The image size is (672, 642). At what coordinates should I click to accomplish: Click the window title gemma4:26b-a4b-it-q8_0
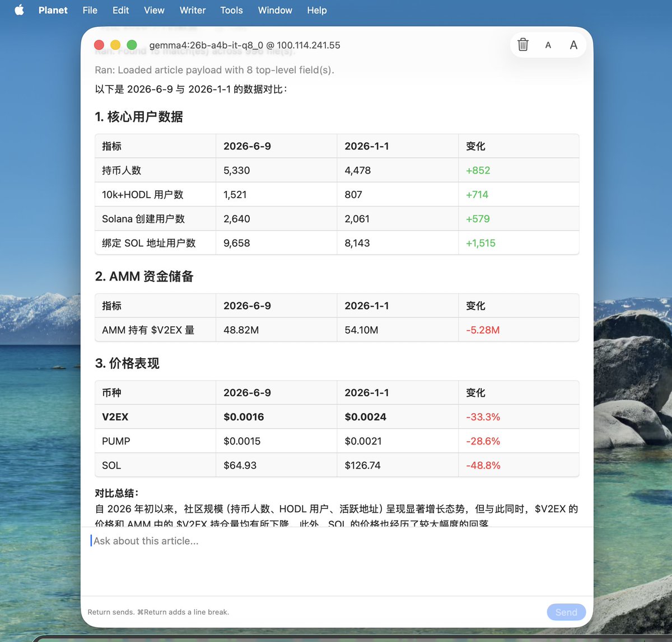click(x=245, y=45)
